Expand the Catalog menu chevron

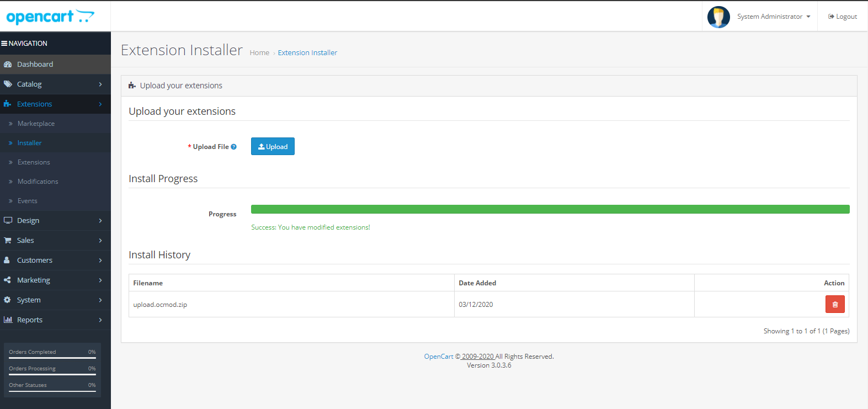tap(100, 84)
